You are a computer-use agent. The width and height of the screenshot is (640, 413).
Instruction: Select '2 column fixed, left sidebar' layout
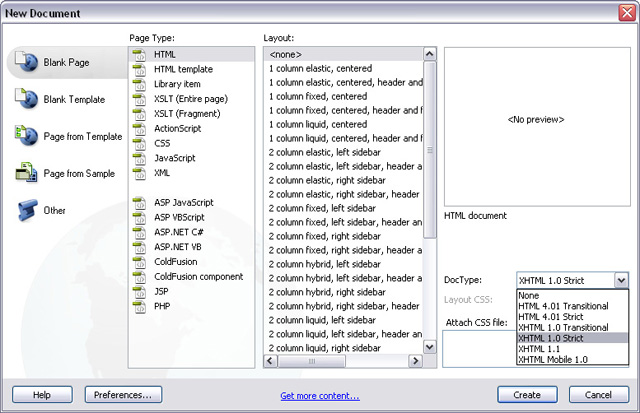[x=344, y=208]
